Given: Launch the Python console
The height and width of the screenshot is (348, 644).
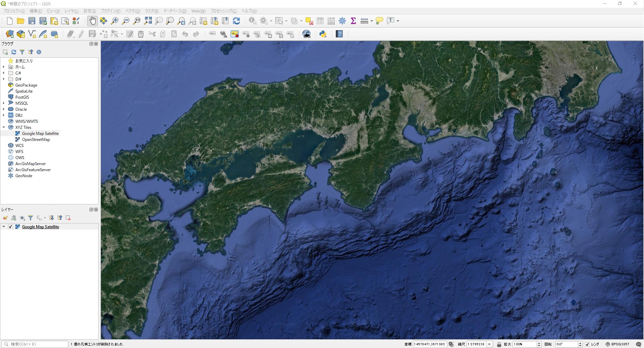Looking at the screenshot, I should 323,34.
